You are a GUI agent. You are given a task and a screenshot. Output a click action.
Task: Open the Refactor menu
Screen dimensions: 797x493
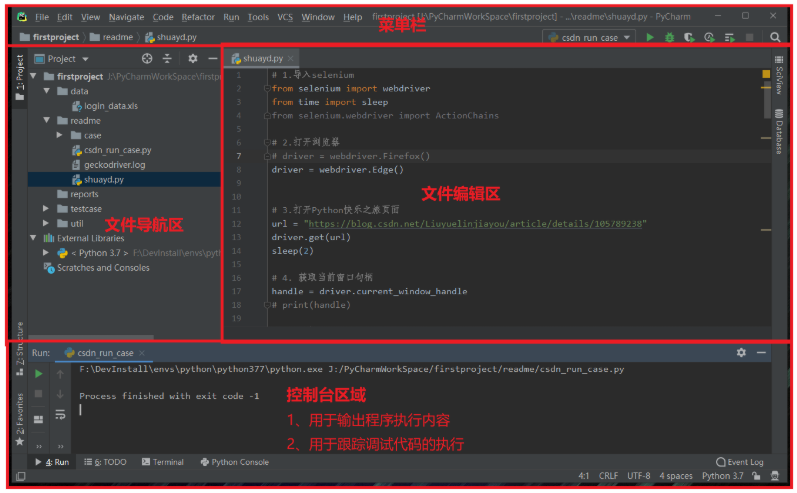click(197, 17)
